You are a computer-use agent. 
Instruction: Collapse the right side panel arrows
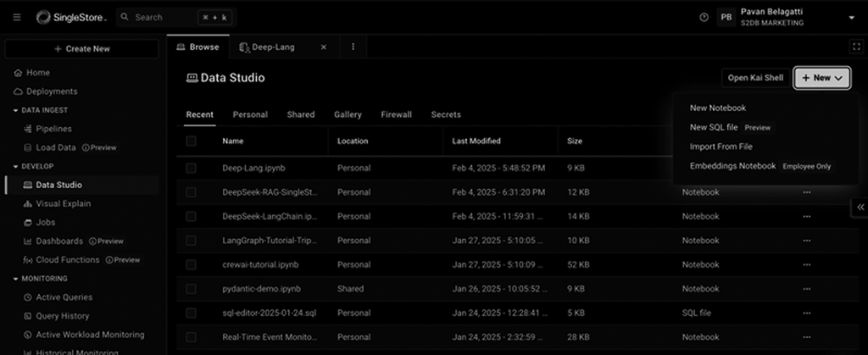coord(860,208)
